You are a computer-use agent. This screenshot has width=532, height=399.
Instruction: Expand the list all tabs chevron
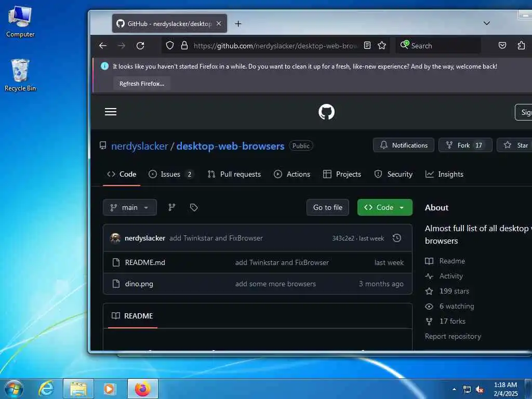pos(486,23)
